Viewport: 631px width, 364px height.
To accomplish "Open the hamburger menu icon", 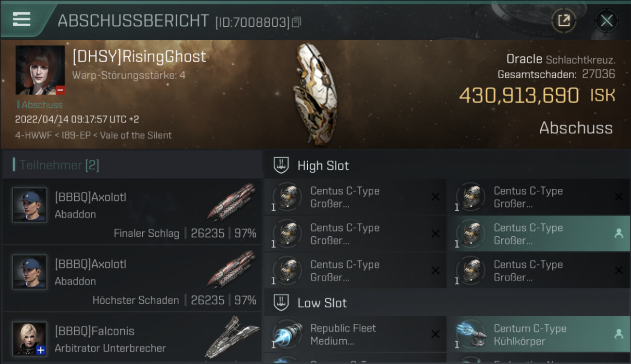I will pos(21,19).
